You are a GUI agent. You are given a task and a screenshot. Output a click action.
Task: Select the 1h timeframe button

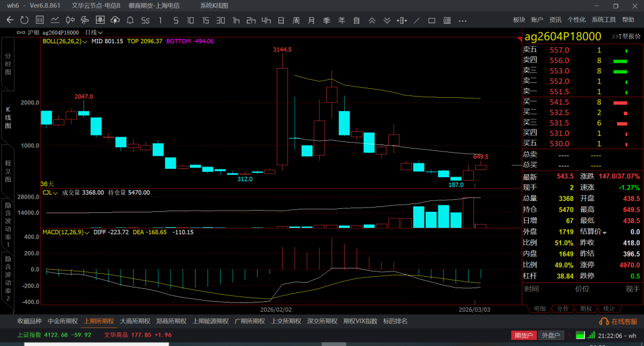[236, 20]
